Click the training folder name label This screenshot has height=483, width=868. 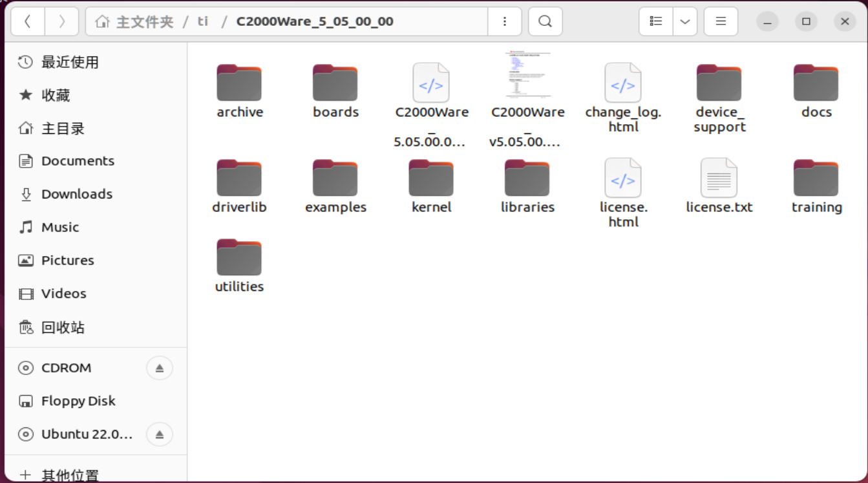pyautogui.click(x=817, y=208)
